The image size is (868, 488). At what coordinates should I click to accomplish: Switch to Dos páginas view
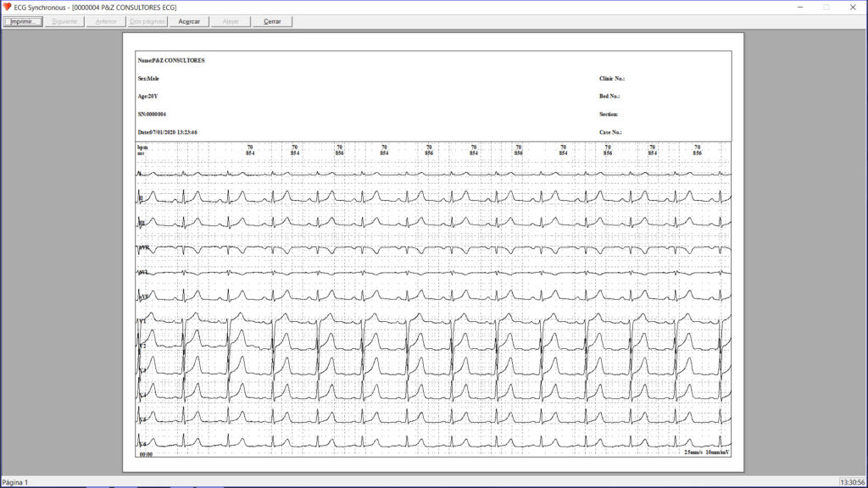[x=147, y=21]
